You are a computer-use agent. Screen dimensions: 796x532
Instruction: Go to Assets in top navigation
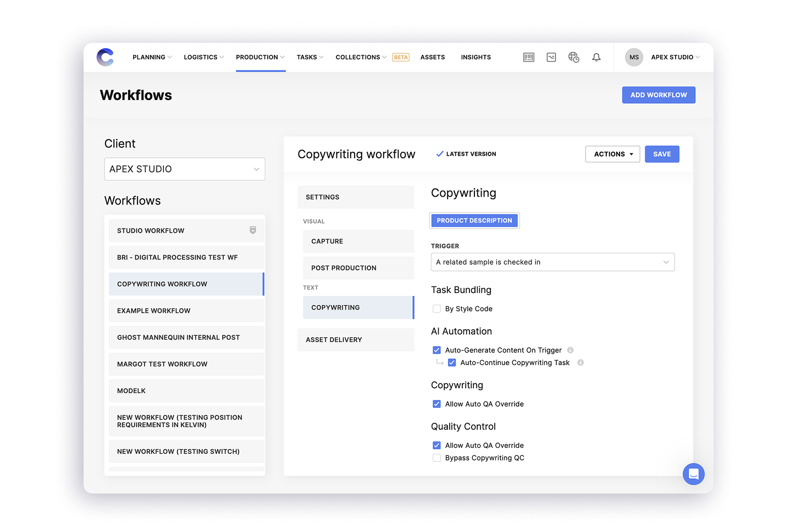click(x=433, y=57)
